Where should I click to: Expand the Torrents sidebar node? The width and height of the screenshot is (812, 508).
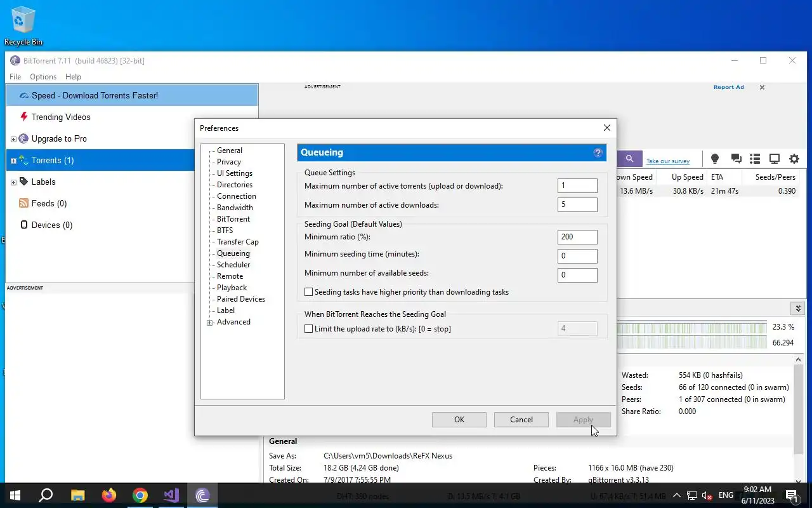[x=13, y=161]
